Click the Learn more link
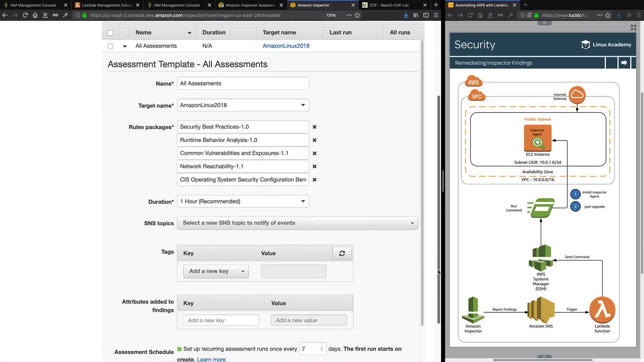Screen dimensions: 644x362 [211, 359]
